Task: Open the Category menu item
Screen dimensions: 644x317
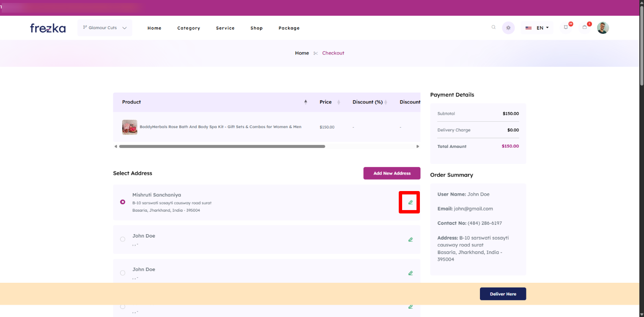Action: pyautogui.click(x=189, y=28)
